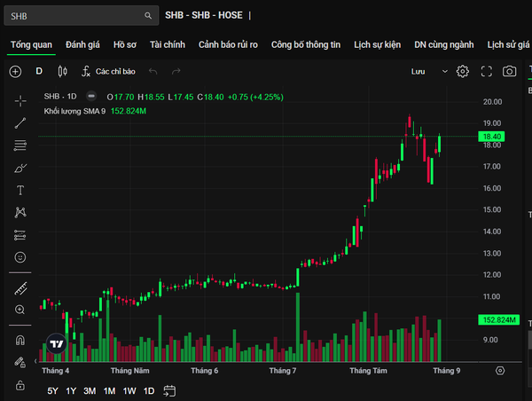The image size is (532, 401).
Task: Set chart range to 1M
Action: (109, 391)
